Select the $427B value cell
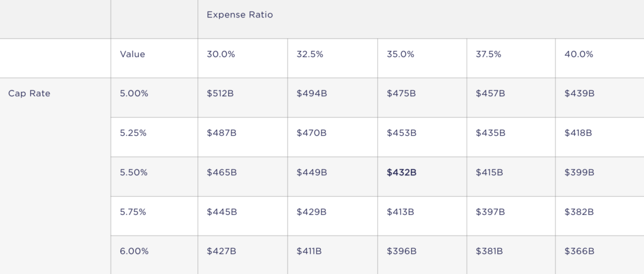Viewport: 644px width, 274px height. click(x=221, y=251)
